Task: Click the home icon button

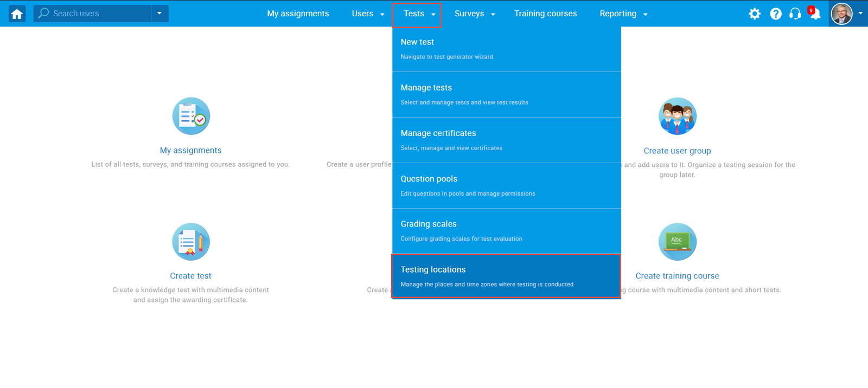Action: coord(17,14)
